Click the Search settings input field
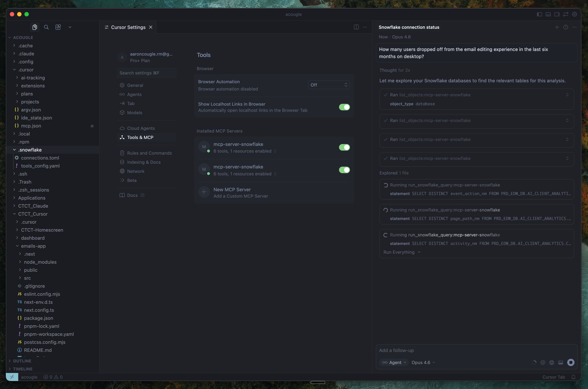The image size is (588, 389). pos(147,73)
